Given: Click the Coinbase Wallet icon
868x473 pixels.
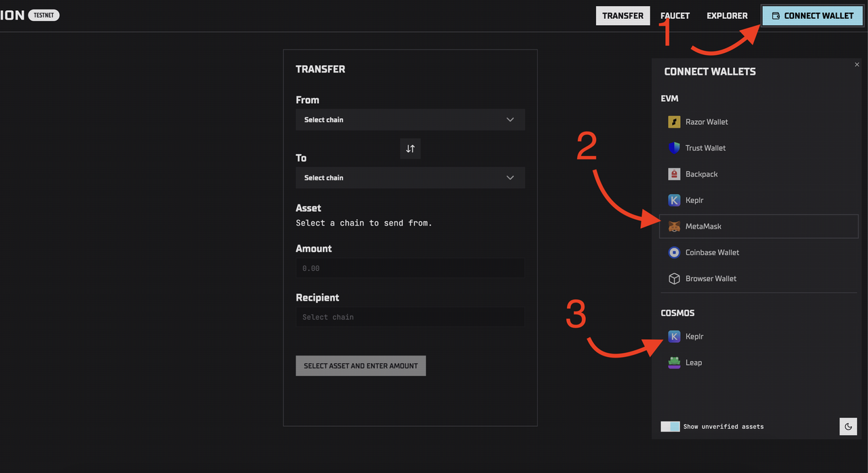Looking at the screenshot, I should click(674, 252).
